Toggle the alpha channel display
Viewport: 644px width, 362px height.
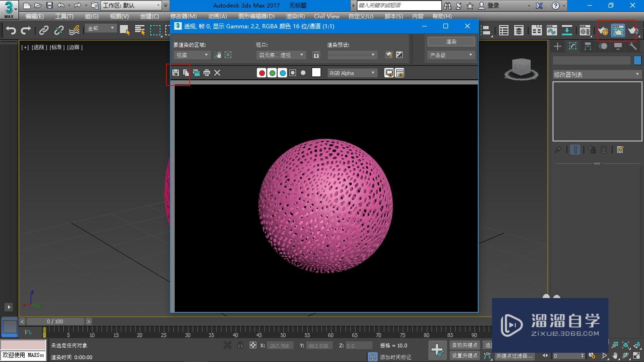293,73
